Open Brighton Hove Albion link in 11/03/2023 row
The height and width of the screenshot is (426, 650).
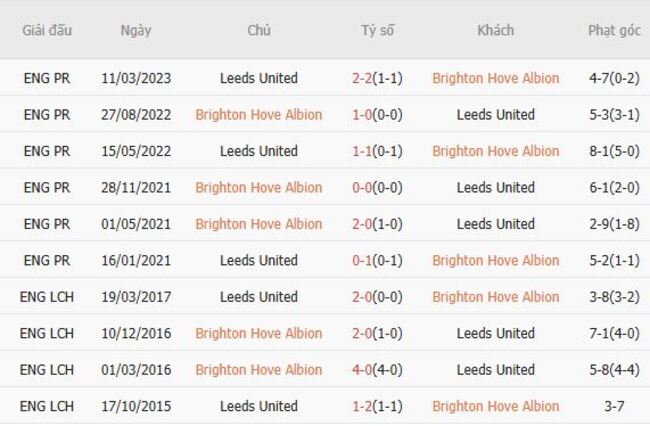click(496, 78)
